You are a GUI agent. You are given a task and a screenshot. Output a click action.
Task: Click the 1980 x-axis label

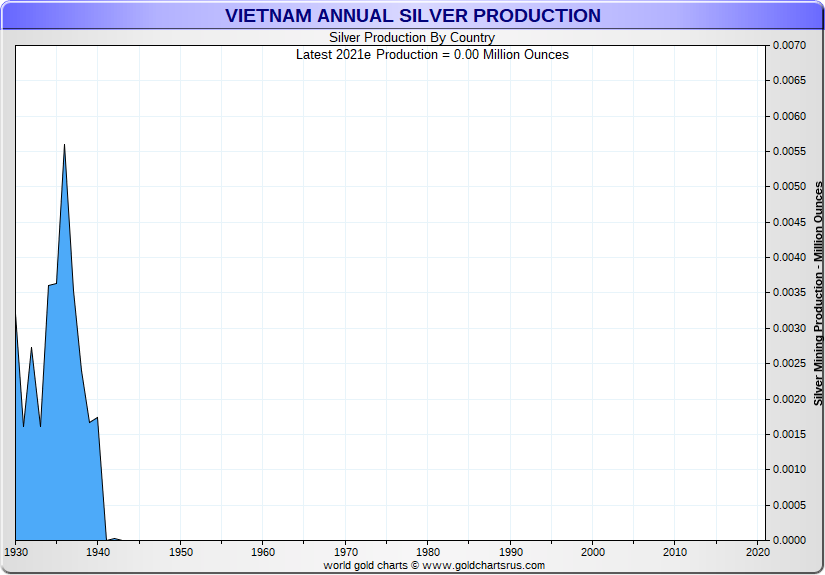[x=428, y=552]
